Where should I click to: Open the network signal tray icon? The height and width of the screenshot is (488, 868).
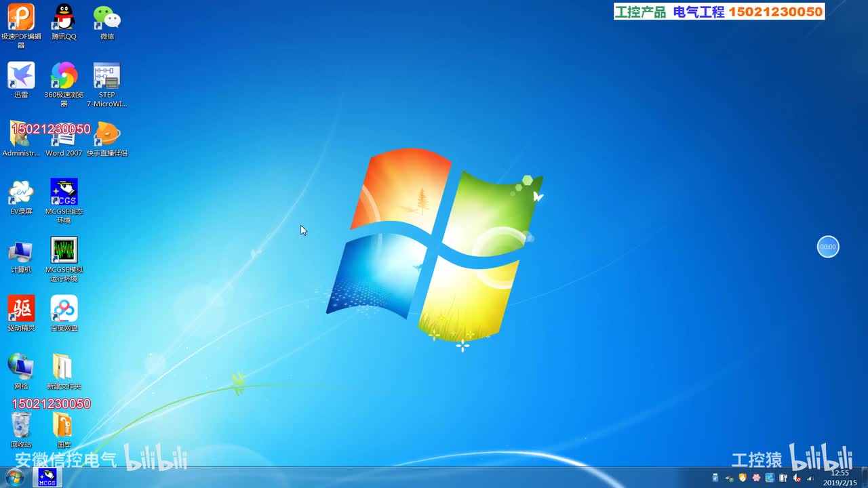tap(810, 478)
